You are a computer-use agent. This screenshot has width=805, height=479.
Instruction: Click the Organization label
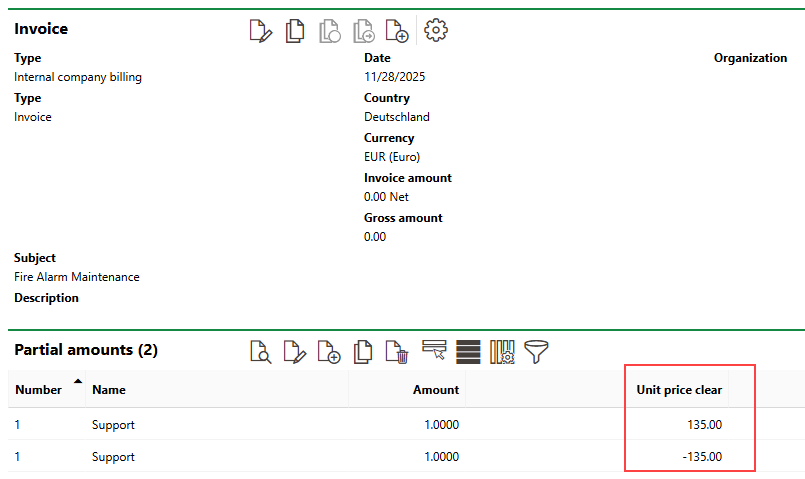750,59
